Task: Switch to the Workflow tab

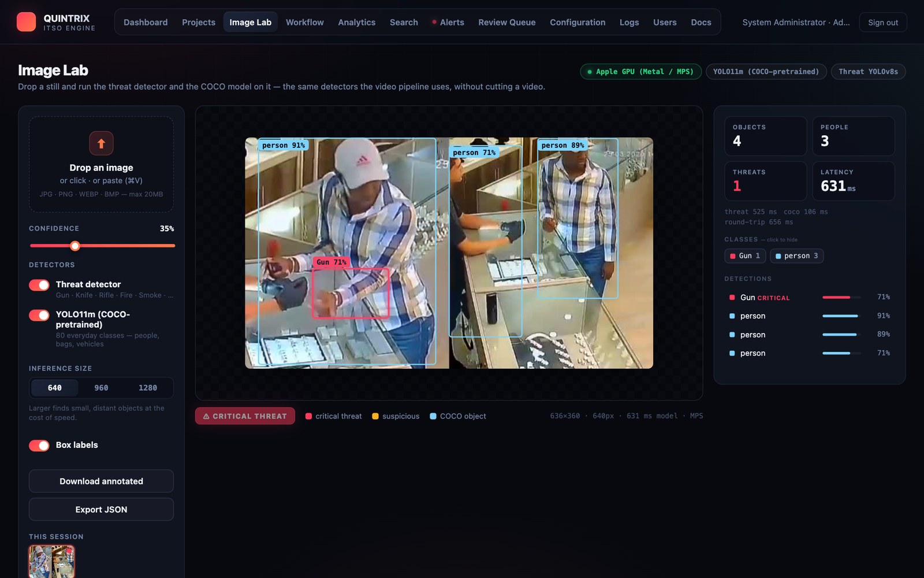Action: coord(305,22)
